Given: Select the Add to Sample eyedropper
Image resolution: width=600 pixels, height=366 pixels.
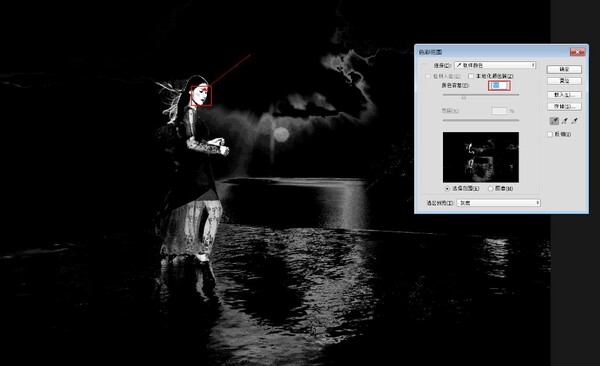Looking at the screenshot, I should pyautogui.click(x=564, y=121).
